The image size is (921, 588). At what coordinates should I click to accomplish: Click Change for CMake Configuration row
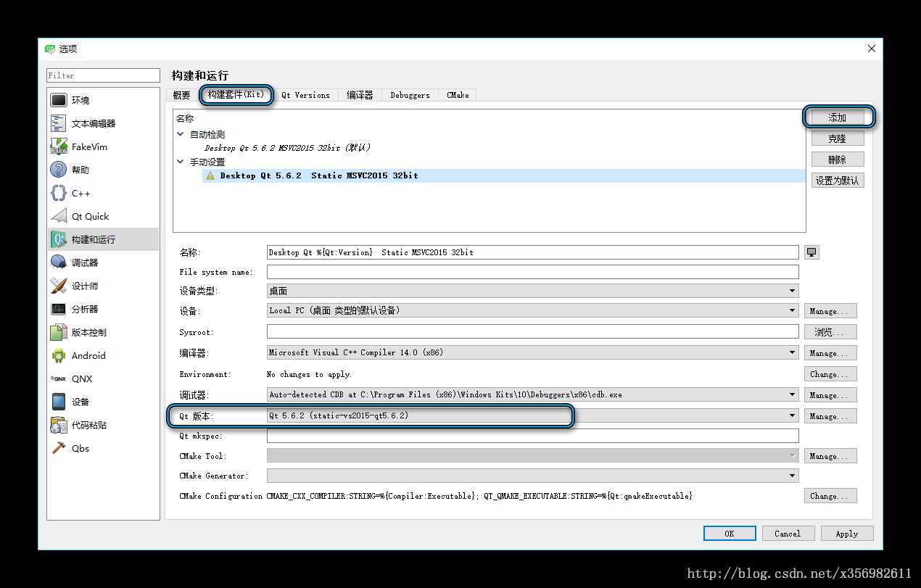tap(830, 496)
